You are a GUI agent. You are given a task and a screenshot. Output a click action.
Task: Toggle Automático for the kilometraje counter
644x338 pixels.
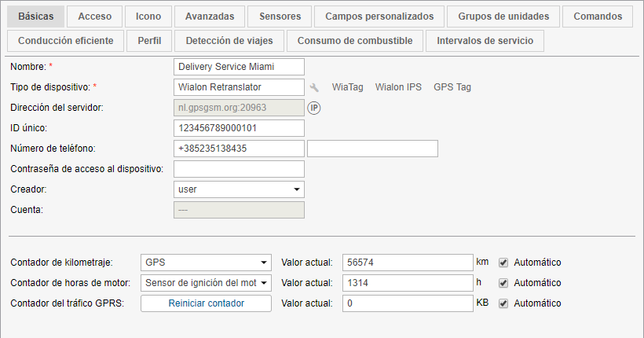click(x=503, y=263)
